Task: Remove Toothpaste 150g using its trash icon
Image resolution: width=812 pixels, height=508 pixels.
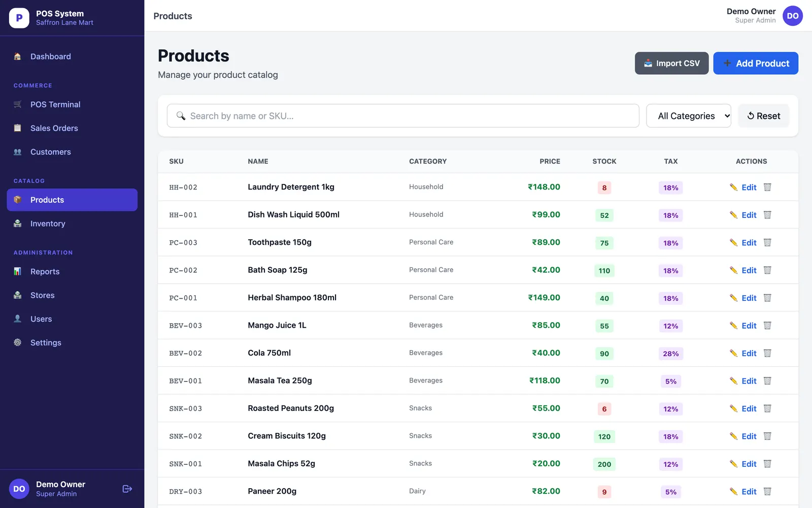Action: (x=767, y=242)
